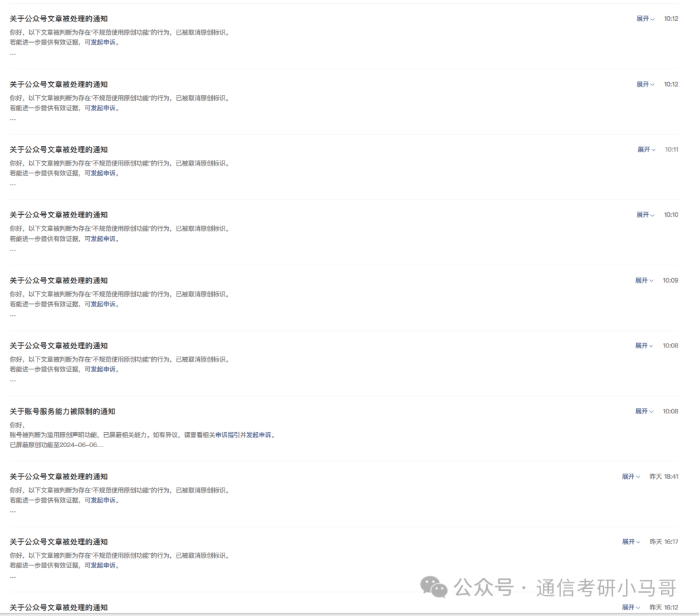Open 发起申诉 in the 昨天 18:41 notification
The width and height of the screenshot is (699, 616).
(104, 500)
